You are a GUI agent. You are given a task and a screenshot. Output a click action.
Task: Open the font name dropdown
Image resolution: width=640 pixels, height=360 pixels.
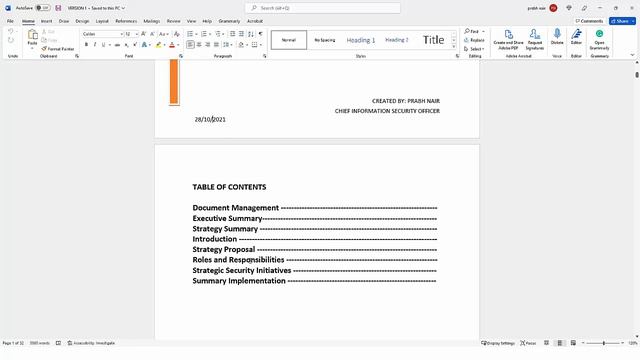tap(121, 34)
